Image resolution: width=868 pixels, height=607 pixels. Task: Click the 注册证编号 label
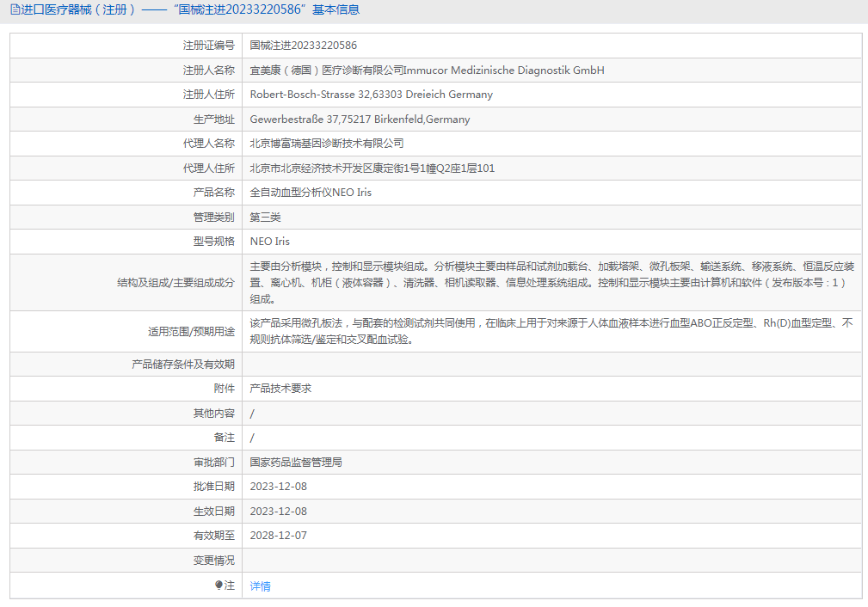coord(209,46)
